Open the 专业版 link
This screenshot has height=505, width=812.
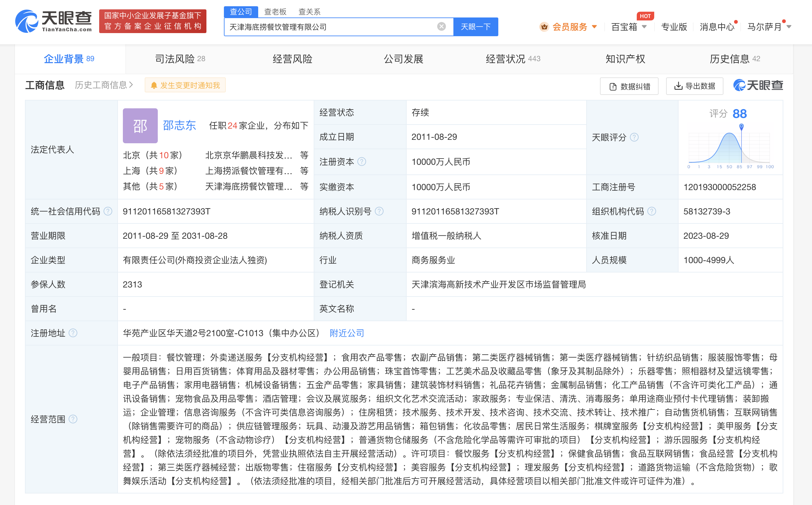(674, 27)
